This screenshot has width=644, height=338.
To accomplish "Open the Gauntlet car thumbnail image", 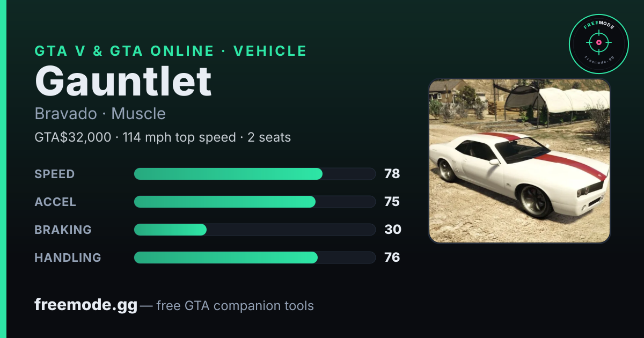I will point(519,161).
